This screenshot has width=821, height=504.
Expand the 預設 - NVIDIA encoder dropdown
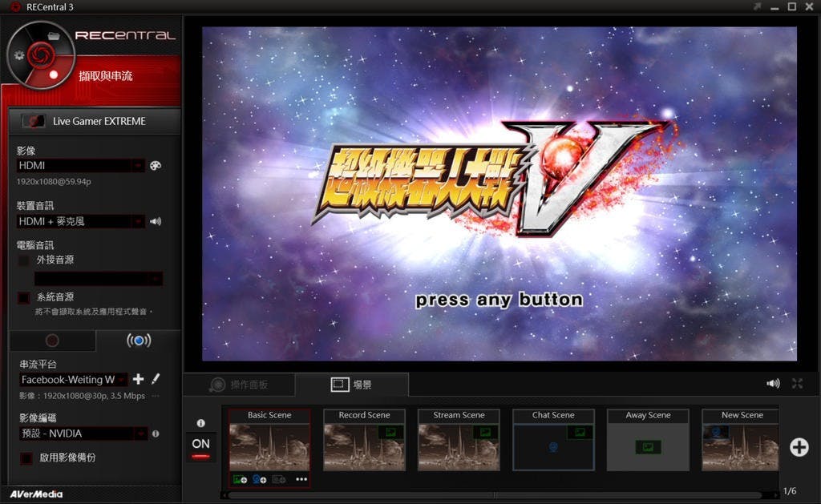click(x=140, y=433)
